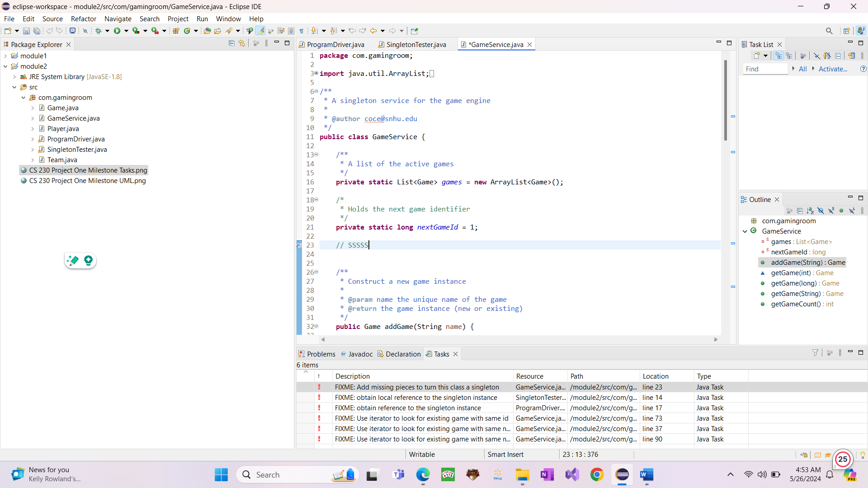
Task: Click the Save All toolbar icon
Action: (x=37, y=31)
